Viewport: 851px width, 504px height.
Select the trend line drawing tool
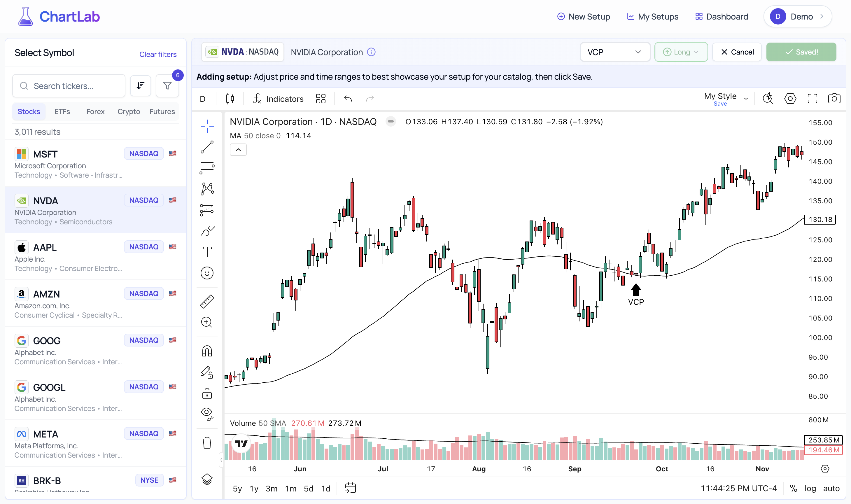(207, 147)
